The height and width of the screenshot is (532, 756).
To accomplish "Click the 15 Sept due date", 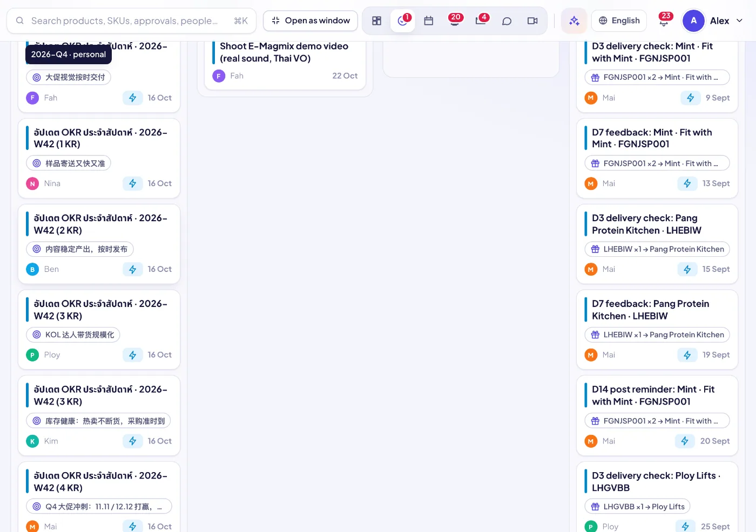I will pos(715,269).
